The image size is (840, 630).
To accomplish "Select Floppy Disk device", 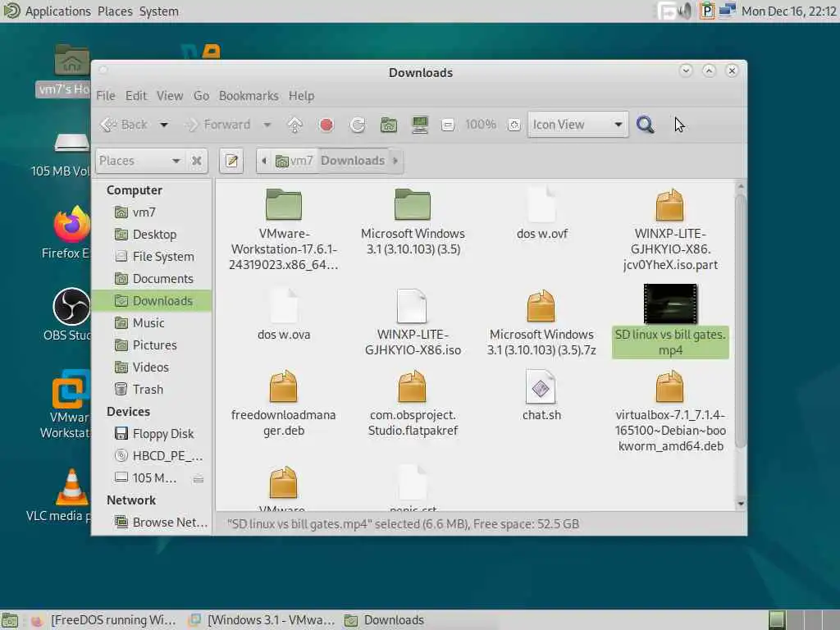I will pyautogui.click(x=152, y=433).
